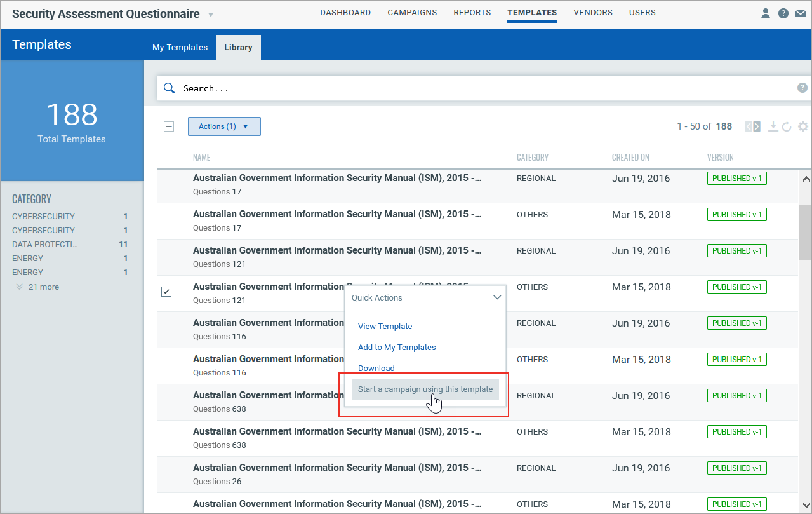Image resolution: width=812 pixels, height=514 pixels.
Task: Click View Template link
Action: click(385, 326)
